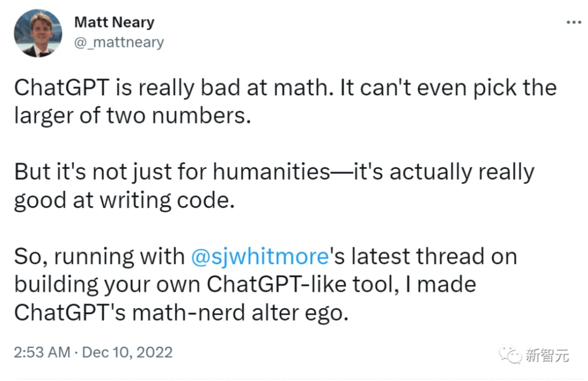
Task: Click the @_mattneary handle
Action: pyautogui.click(x=119, y=42)
